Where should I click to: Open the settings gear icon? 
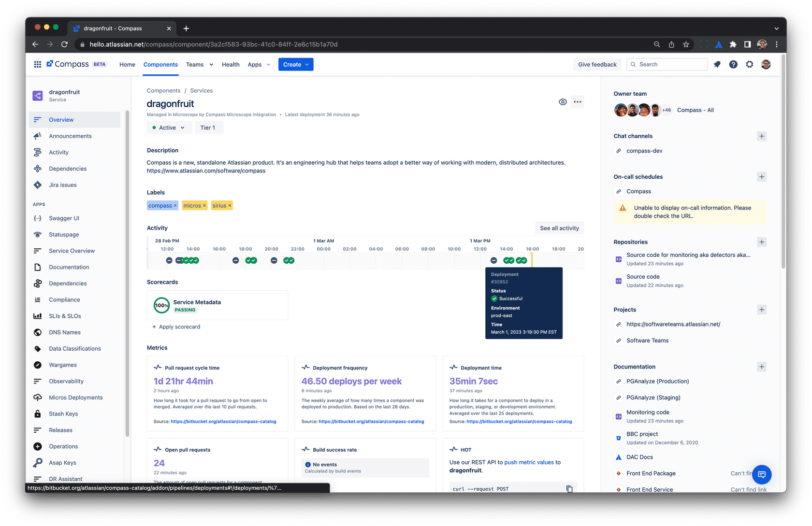[x=749, y=64]
